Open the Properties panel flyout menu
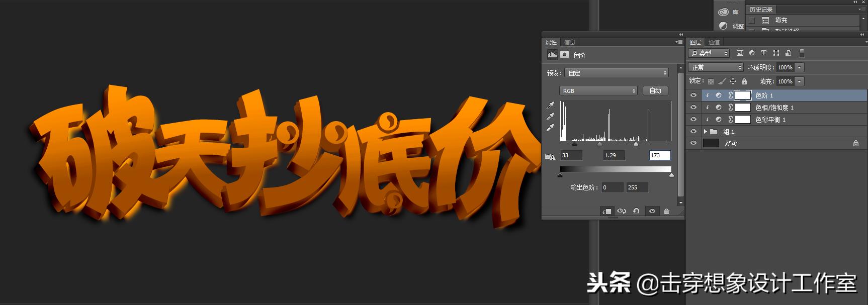The width and height of the screenshot is (868, 305). tap(678, 42)
